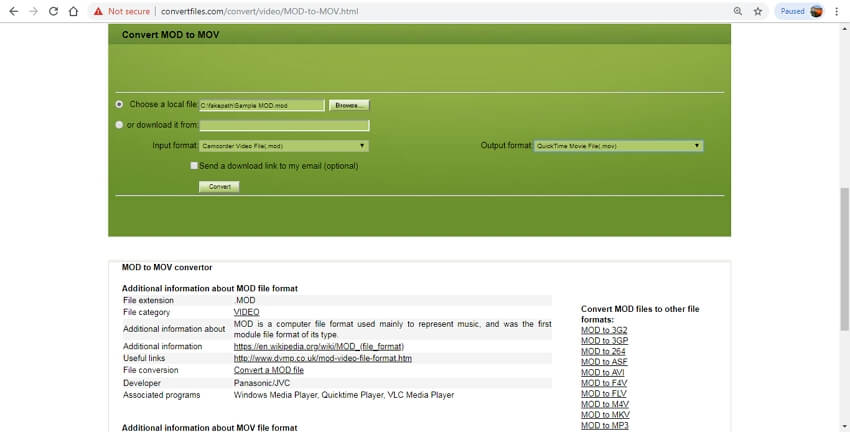
Task: Click the Panasonic/JVC developer text
Action: click(x=262, y=383)
